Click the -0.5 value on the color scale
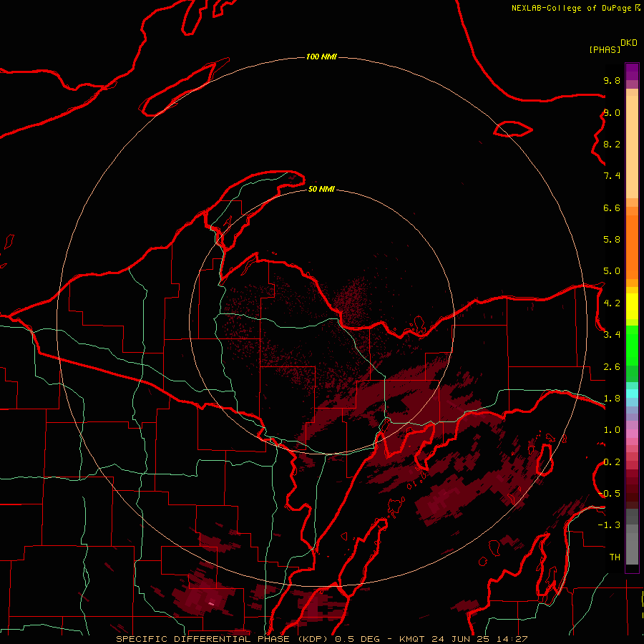 (609, 494)
